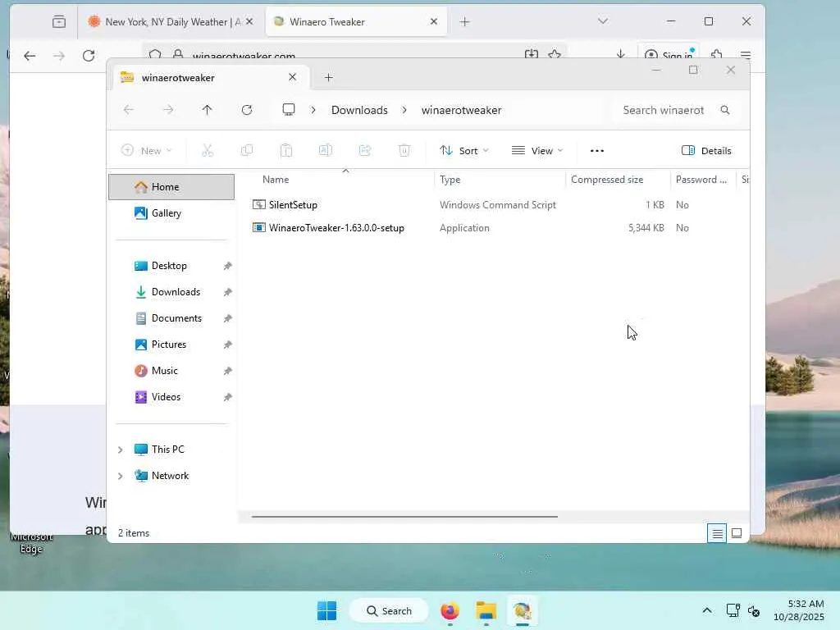840x630 pixels.
Task: Open the See more ellipsis menu
Action: pos(597,151)
